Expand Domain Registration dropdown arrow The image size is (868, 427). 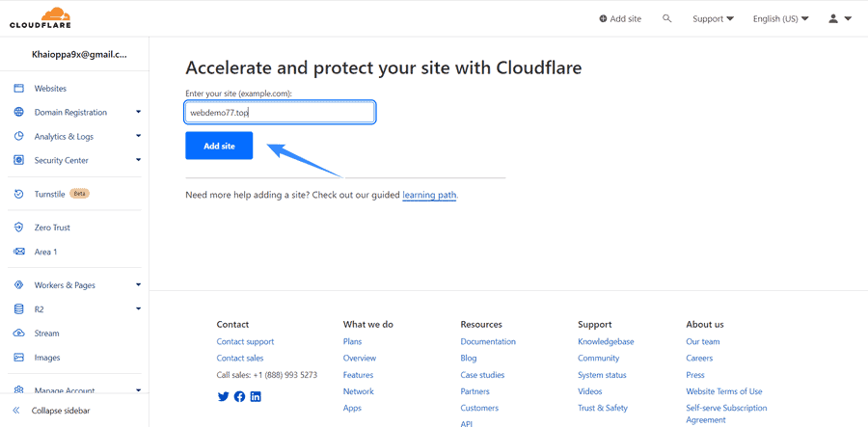[x=138, y=112]
